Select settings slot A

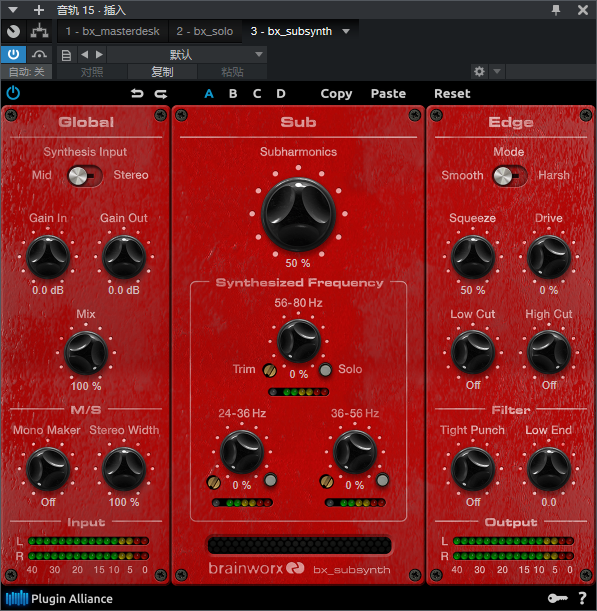point(209,94)
